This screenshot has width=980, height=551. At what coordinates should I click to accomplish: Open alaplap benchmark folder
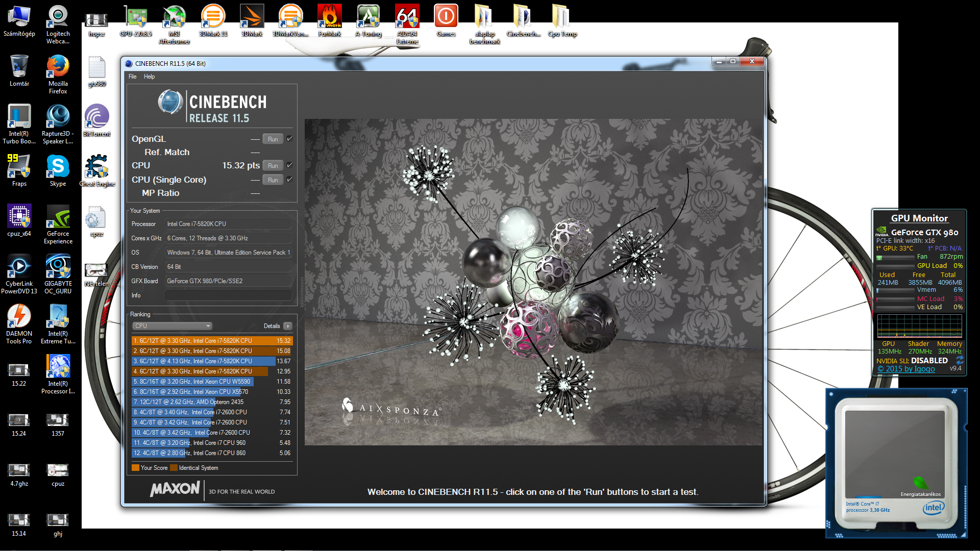point(485,24)
